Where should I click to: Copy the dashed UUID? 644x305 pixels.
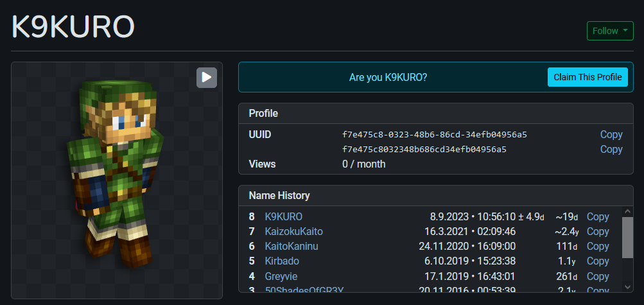click(611, 135)
